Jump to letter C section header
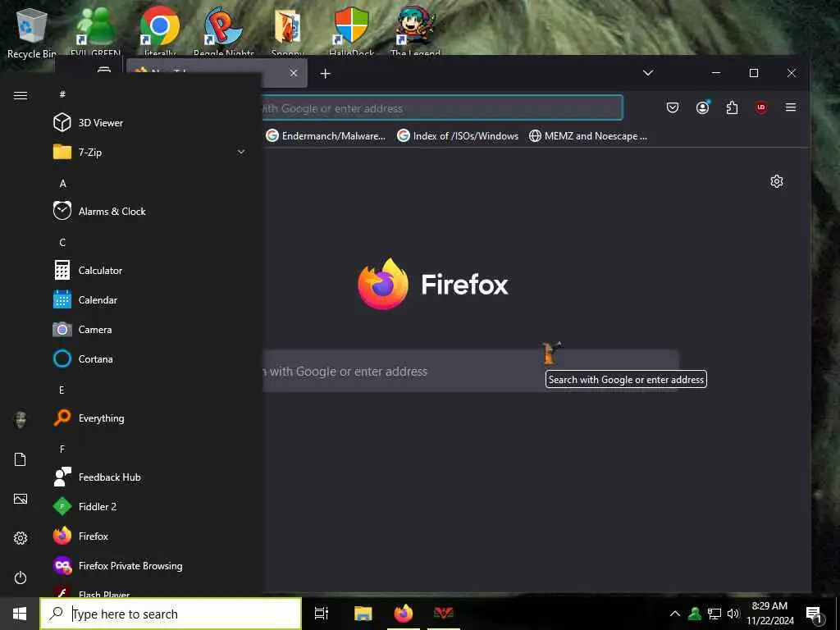 click(62, 242)
